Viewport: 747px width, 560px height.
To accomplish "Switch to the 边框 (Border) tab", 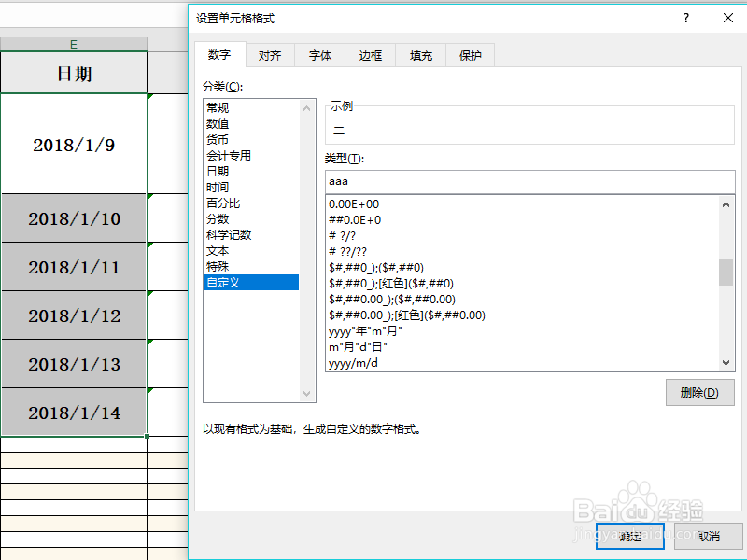I will click(370, 55).
